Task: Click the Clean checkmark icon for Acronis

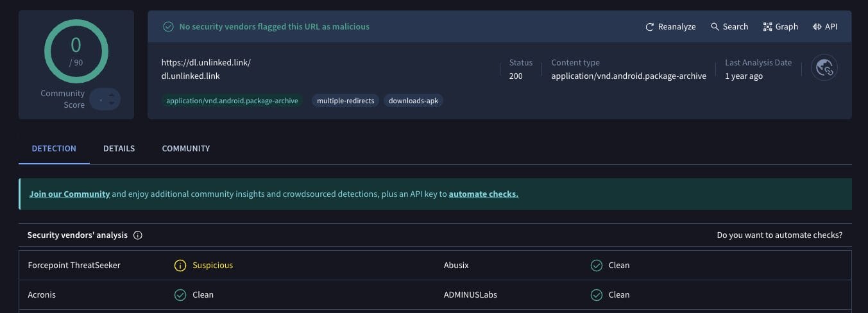Action: tap(180, 294)
